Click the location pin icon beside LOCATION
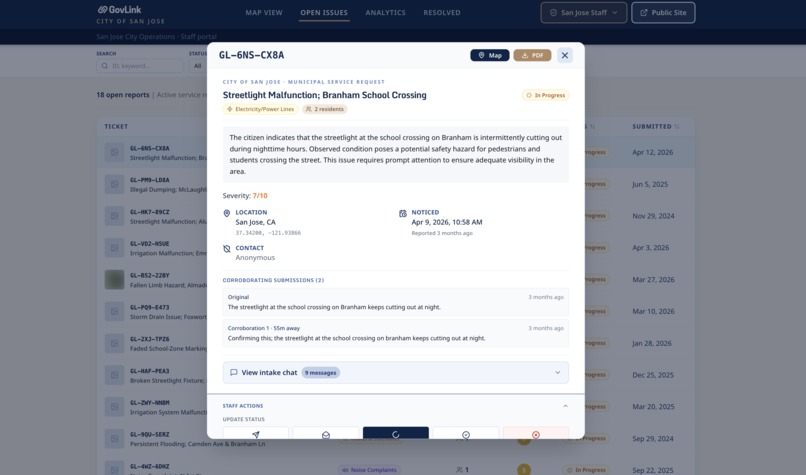The width and height of the screenshot is (806, 475). 227,213
